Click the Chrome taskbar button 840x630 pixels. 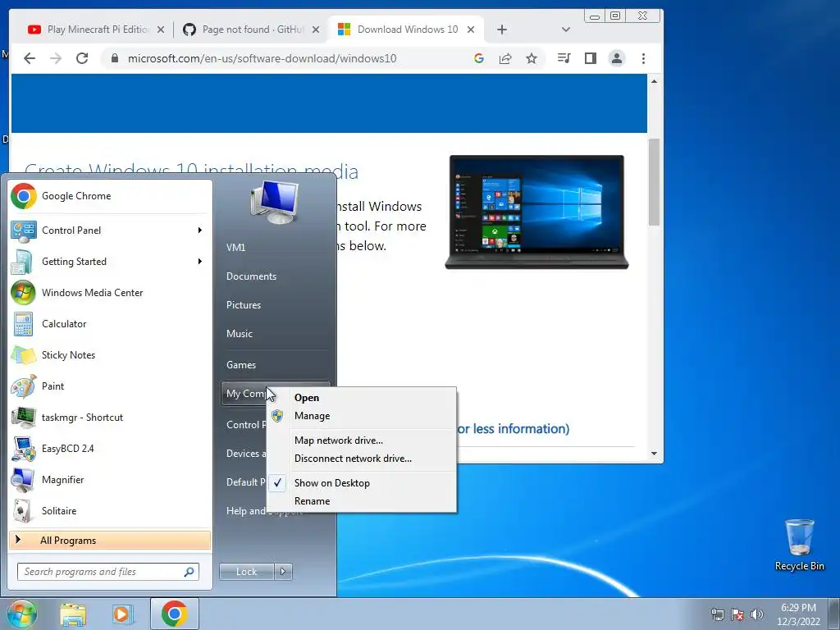pyautogui.click(x=174, y=614)
